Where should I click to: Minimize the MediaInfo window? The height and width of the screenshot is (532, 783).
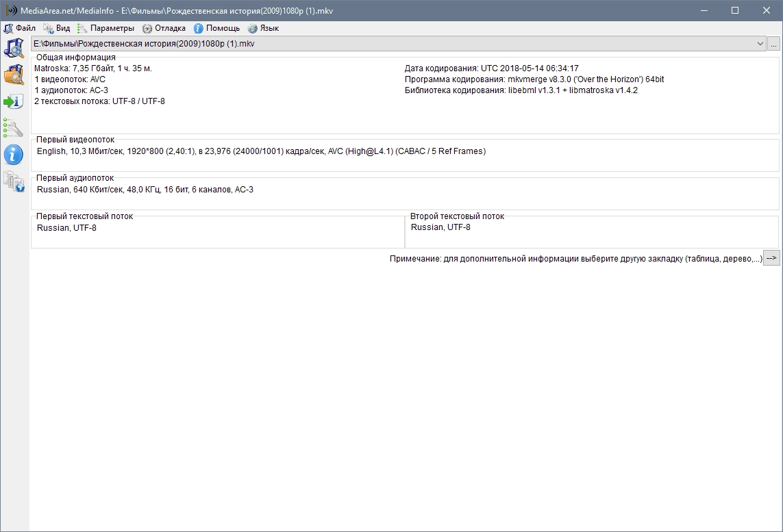point(704,10)
